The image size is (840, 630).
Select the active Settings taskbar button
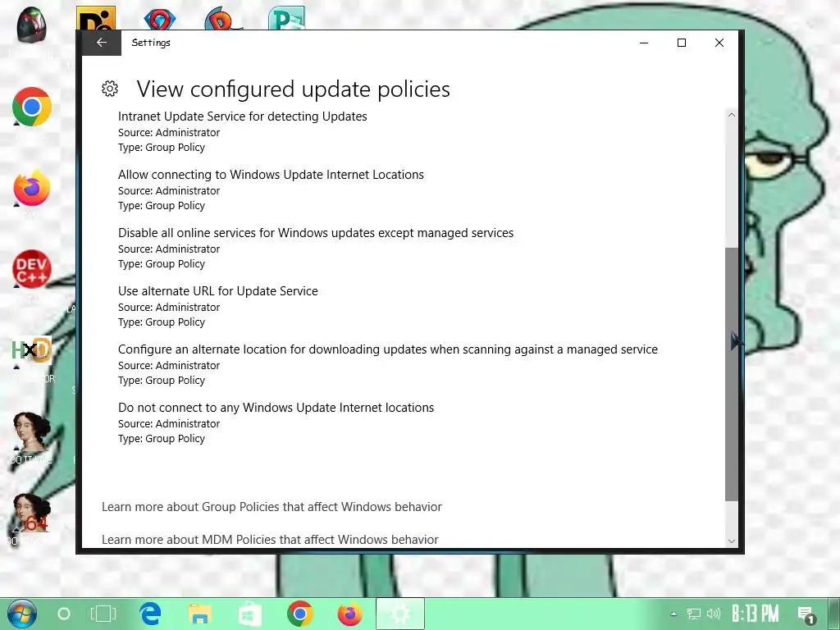(x=400, y=614)
